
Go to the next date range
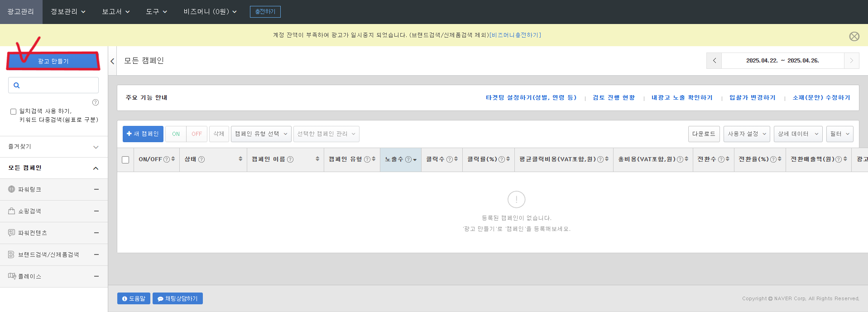(851, 61)
